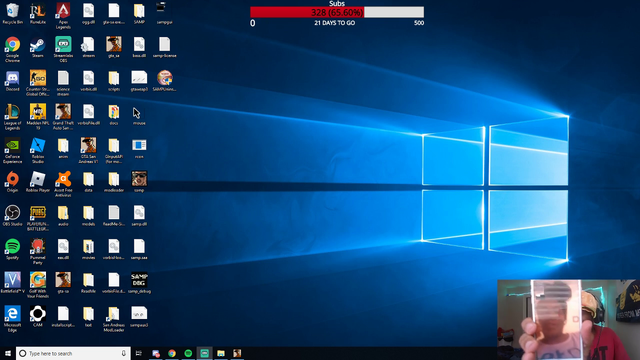The width and height of the screenshot is (640, 360).
Task: Select the scripts folder icon
Action: 114,81
